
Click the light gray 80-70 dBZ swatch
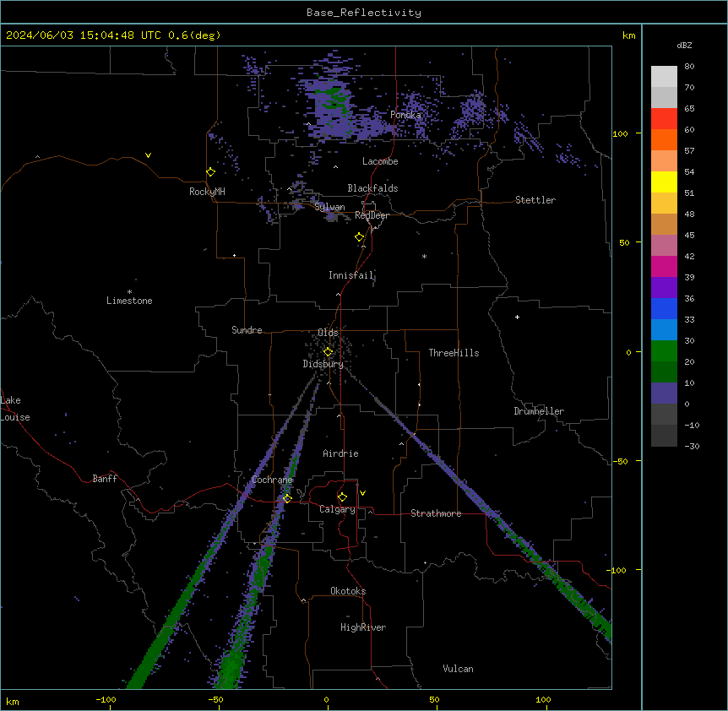coord(664,77)
